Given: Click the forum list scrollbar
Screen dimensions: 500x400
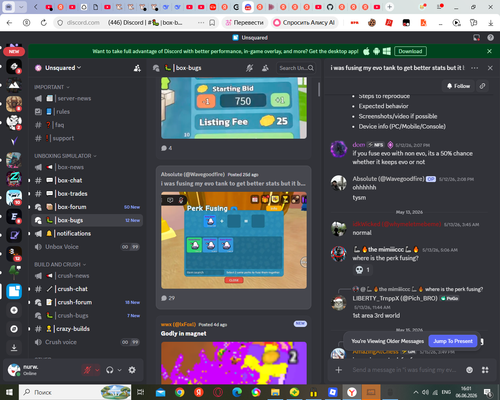Looking at the screenshot, I should click(x=319, y=89).
